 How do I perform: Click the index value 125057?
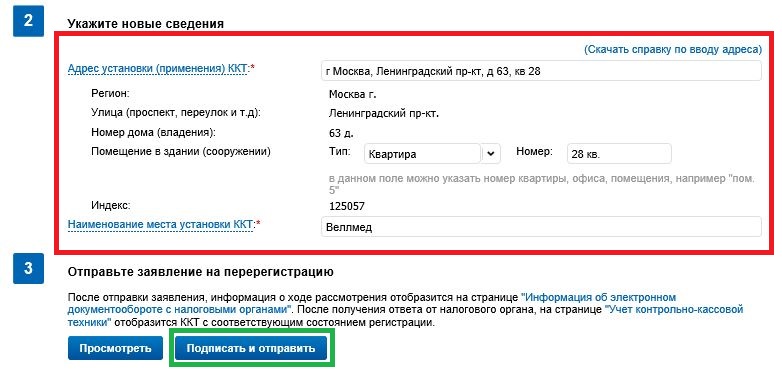pos(347,206)
